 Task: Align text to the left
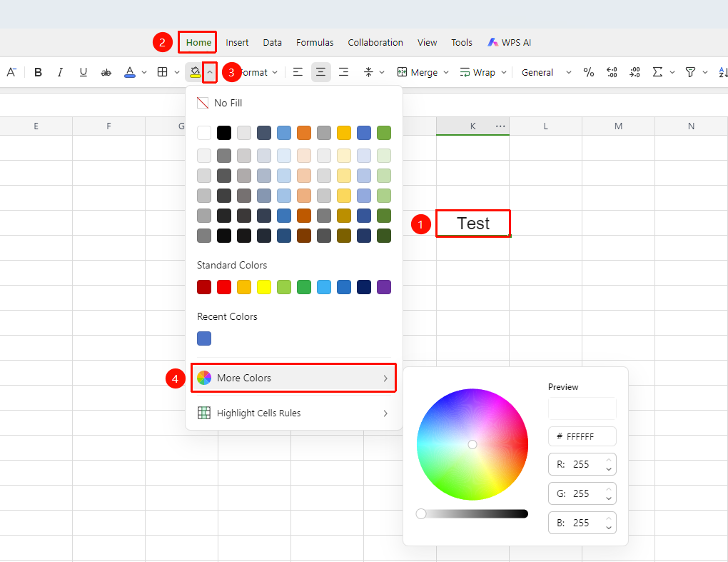(298, 72)
